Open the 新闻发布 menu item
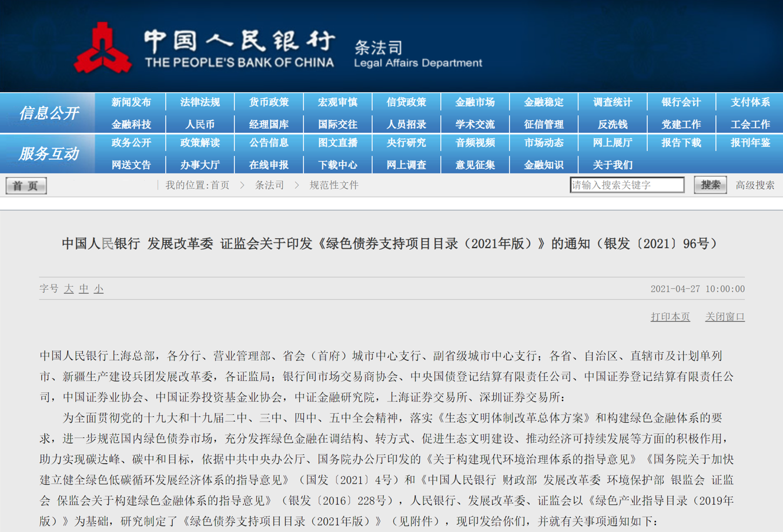The height and width of the screenshot is (532, 783). point(131,102)
